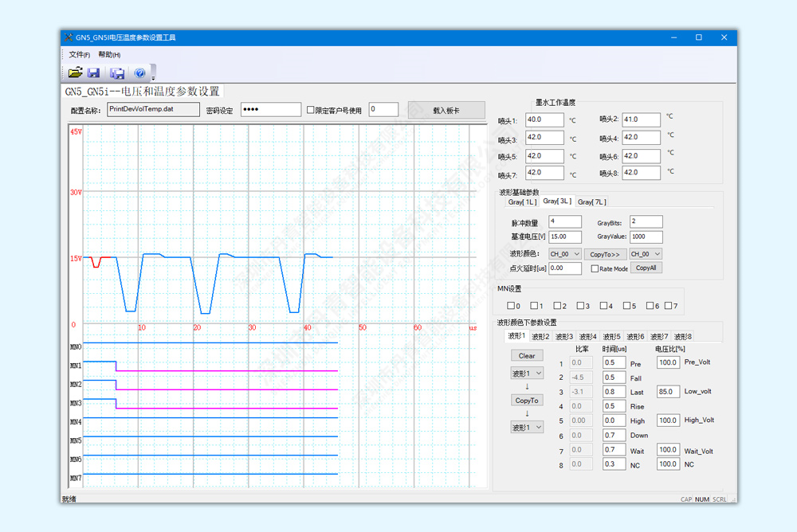Click the GrayValue field showing 1000

pyautogui.click(x=646, y=237)
